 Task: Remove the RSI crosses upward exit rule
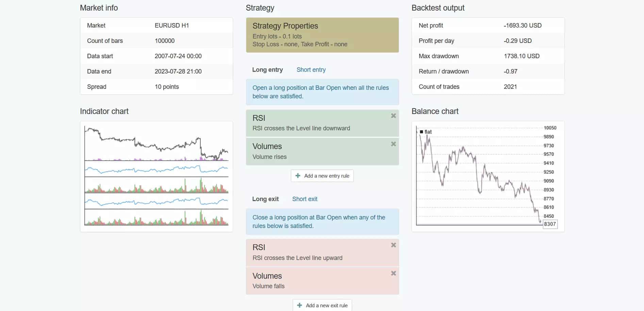[x=393, y=245]
